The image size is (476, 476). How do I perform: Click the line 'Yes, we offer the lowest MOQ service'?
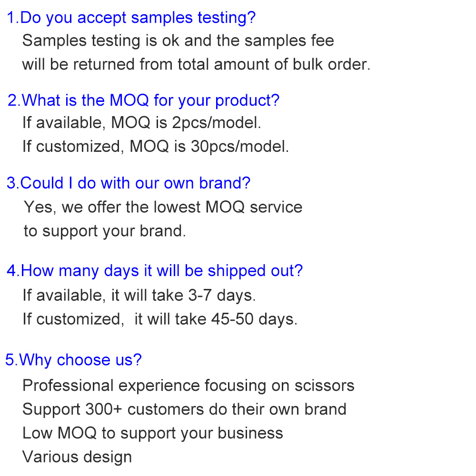pos(163,207)
